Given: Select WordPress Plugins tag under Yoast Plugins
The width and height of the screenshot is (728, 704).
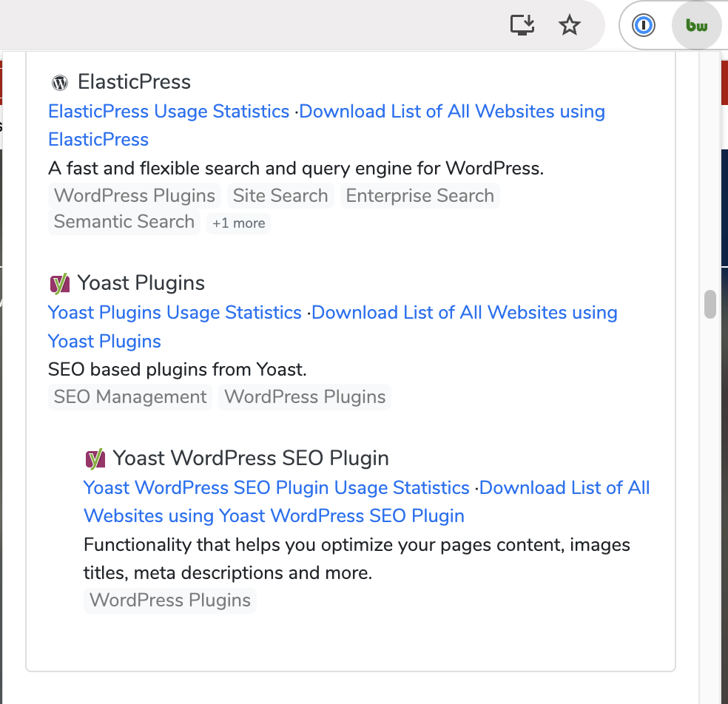Looking at the screenshot, I should coord(305,397).
